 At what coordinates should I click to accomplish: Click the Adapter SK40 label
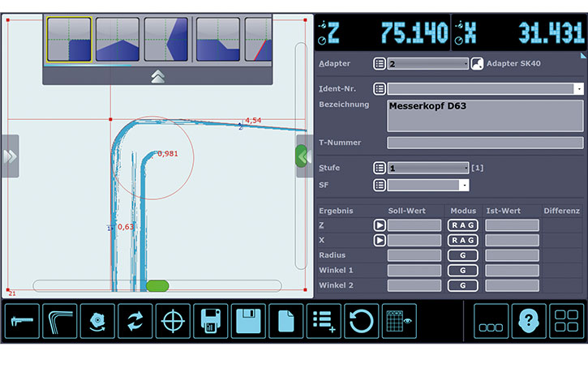point(513,63)
